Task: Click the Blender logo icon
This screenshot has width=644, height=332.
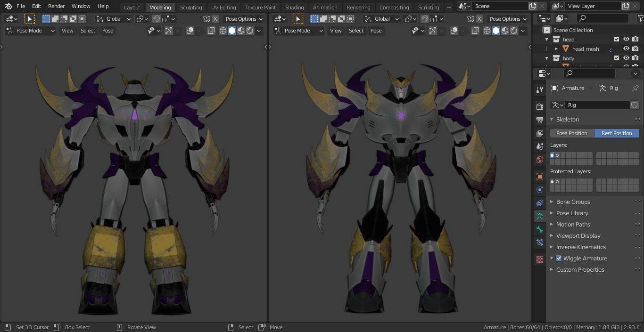Action: (8, 6)
